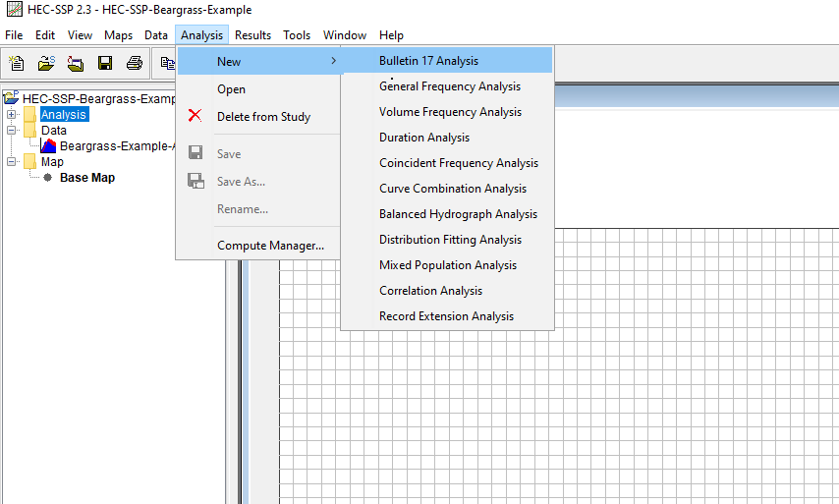Viewport: 839px width, 504px height.
Task: Click the Print toolbar icon
Action: click(135, 63)
